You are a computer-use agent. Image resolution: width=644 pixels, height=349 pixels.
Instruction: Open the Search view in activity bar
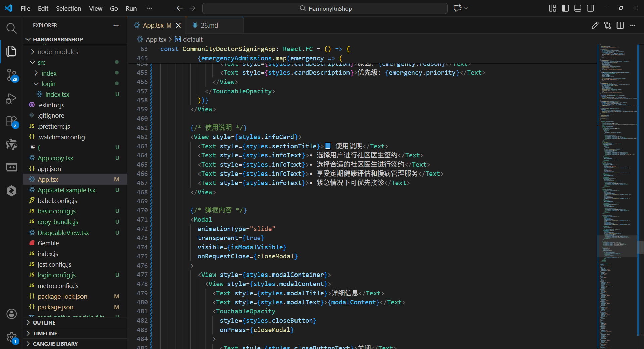point(11,28)
